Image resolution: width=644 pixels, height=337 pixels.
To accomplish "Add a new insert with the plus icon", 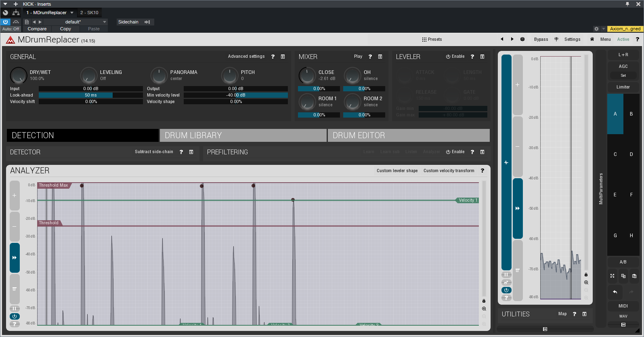I will pos(16,4).
